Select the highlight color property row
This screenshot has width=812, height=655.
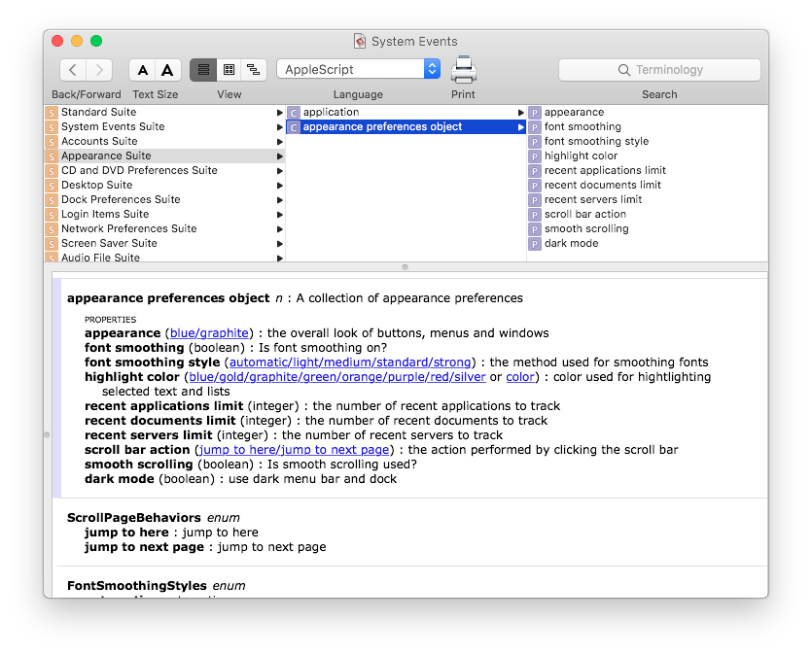(x=648, y=155)
